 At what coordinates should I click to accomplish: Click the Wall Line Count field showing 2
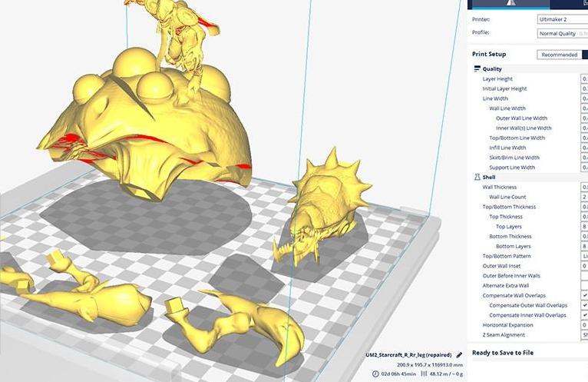(x=584, y=197)
